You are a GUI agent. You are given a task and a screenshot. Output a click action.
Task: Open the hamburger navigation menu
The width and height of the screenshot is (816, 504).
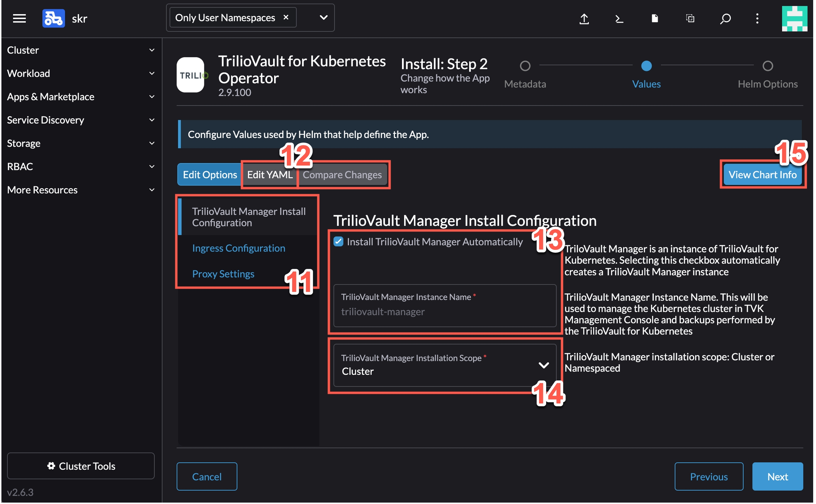(x=19, y=18)
